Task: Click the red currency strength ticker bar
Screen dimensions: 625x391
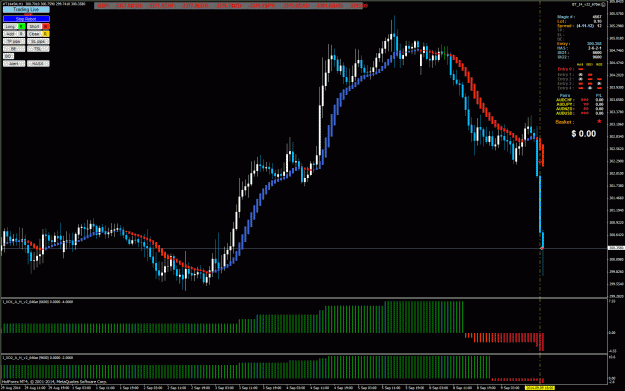Action: click(x=228, y=6)
